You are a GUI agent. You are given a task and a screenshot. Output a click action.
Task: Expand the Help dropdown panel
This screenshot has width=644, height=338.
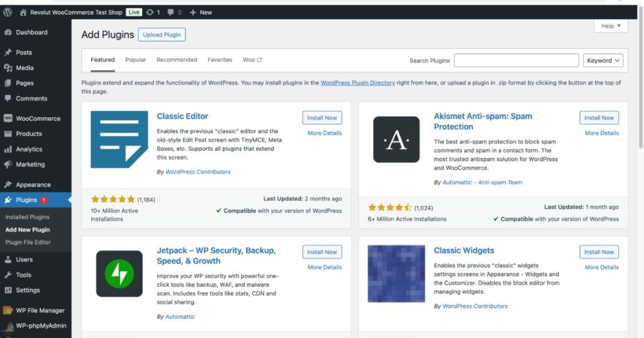click(x=611, y=26)
